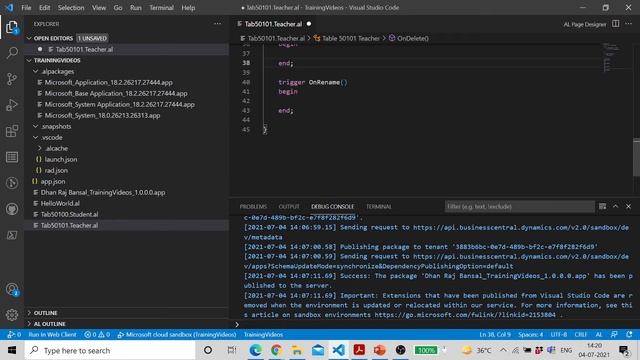Select the Tab50101.Teacher.al editor tab
The image size is (640, 360).
tap(273, 24)
